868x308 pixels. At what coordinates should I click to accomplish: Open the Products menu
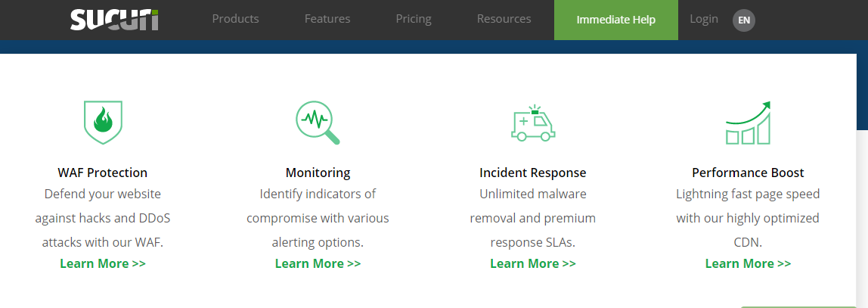[x=235, y=20]
